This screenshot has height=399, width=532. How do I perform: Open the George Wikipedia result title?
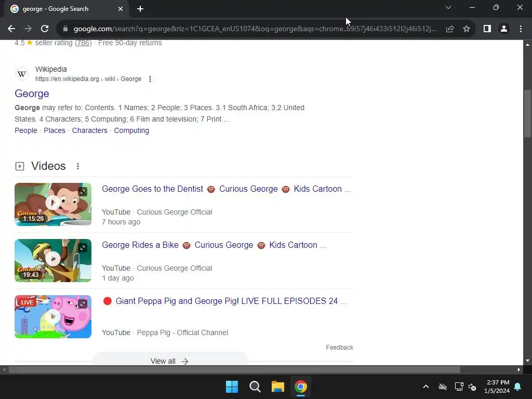coord(32,94)
